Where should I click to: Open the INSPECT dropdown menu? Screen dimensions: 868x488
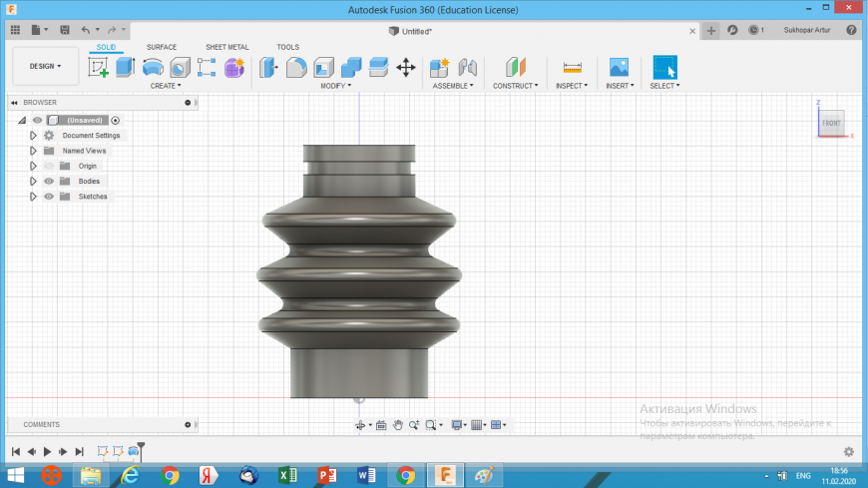572,86
